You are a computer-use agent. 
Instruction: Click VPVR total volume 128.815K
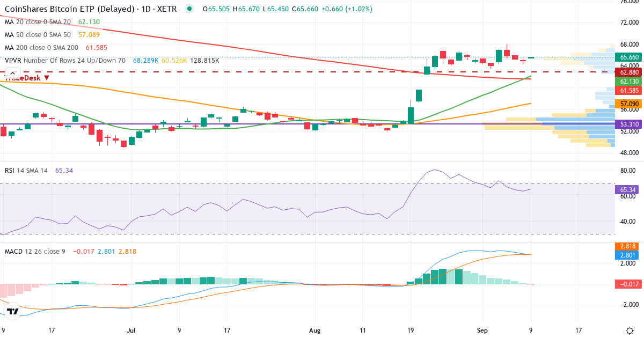coord(204,61)
